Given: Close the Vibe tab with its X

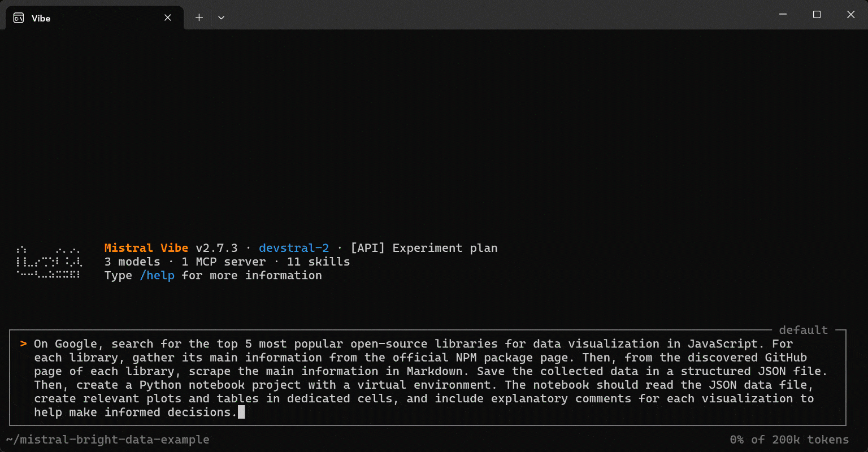Looking at the screenshot, I should [167, 18].
